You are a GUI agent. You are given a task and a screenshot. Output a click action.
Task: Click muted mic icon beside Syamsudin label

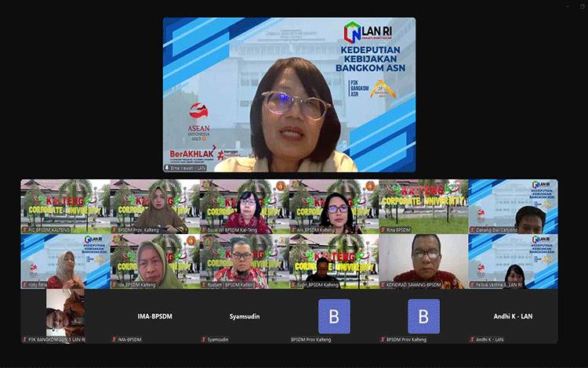point(204,340)
